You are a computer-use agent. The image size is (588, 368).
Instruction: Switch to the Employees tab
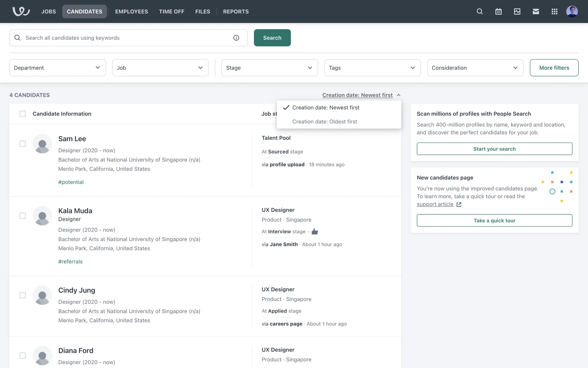[131, 11]
